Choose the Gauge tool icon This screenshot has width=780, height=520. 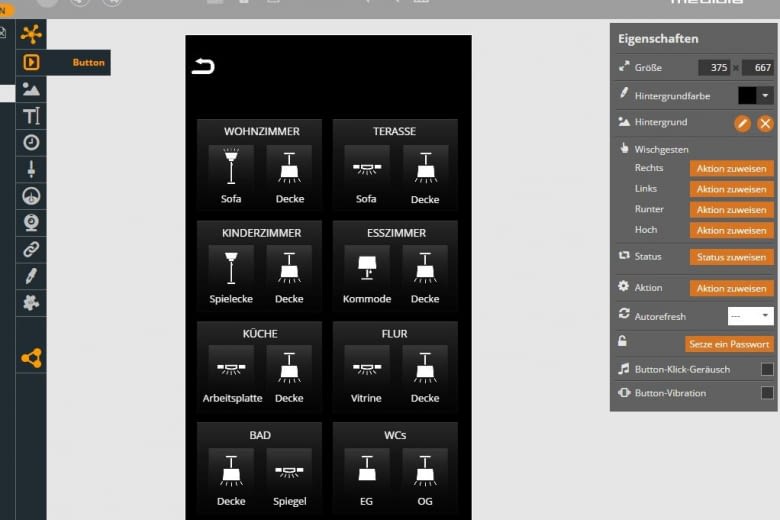tap(31, 196)
